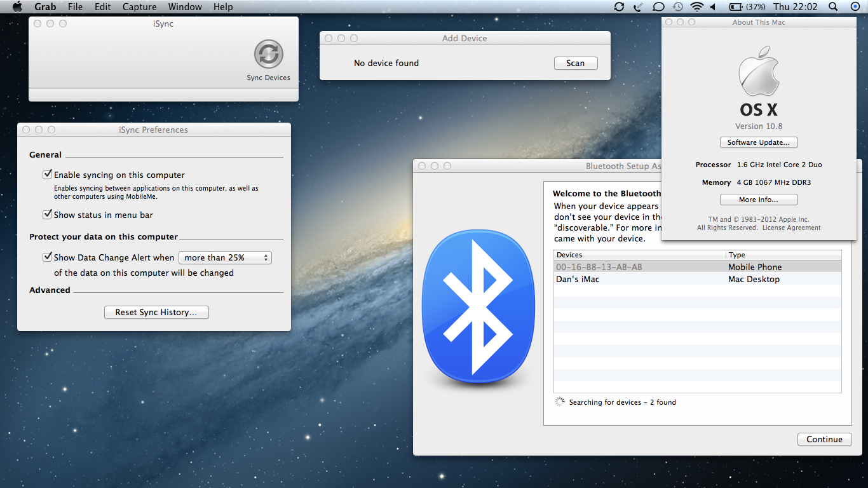Click Version 10.8 text
Image resolution: width=868 pixels, height=488 pixels.
[x=759, y=126]
